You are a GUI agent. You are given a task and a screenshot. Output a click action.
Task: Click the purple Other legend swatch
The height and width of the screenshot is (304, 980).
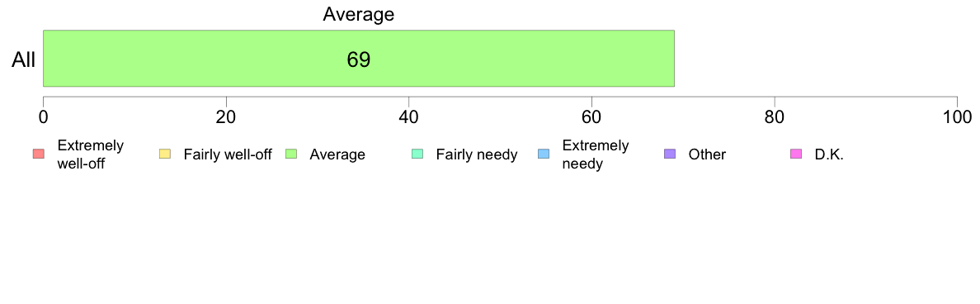[670, 154]
